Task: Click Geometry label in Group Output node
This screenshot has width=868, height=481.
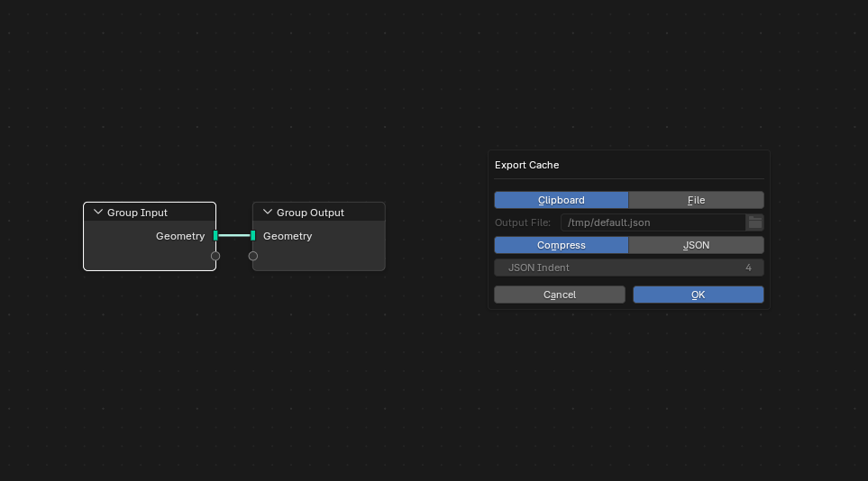Action: (x=288, y=236)
